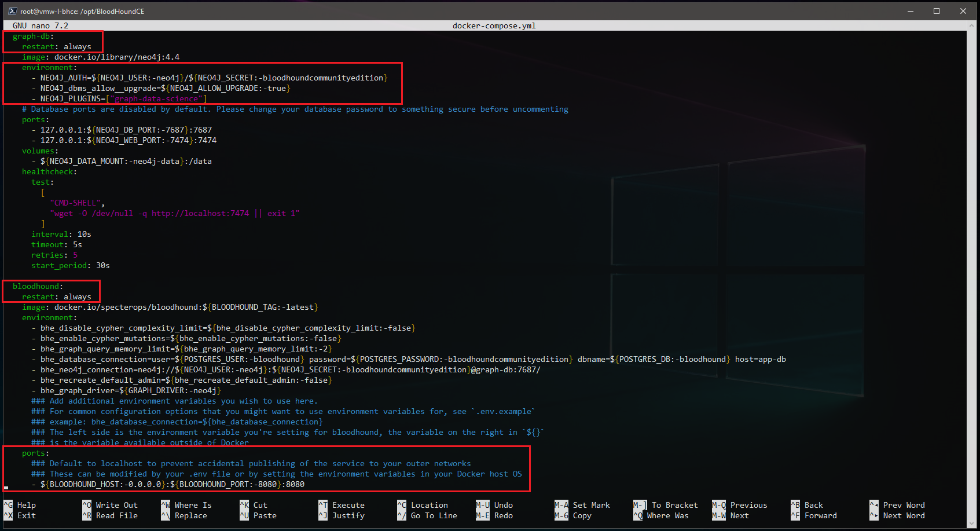Click the wget localhost:7474 test line
This screenshot has height=531, width=980.
[175, 213]
